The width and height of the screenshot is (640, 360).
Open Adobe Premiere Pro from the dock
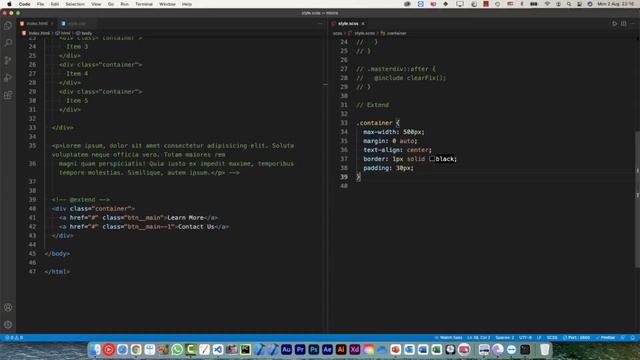tap(300, 349)
